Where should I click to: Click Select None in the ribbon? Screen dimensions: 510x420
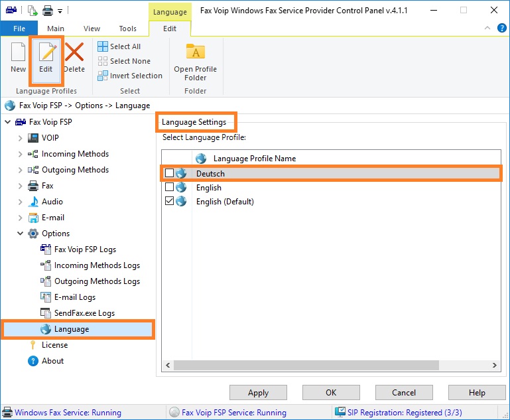124,61
